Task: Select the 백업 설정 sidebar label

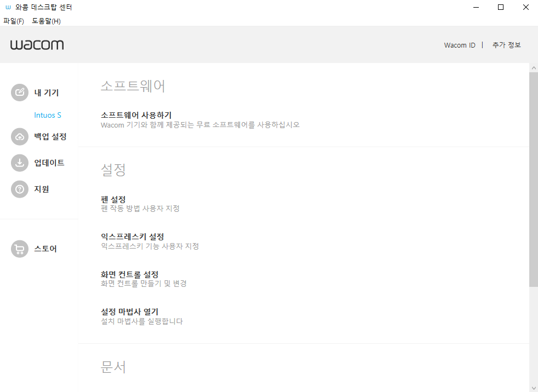Action: [x=50, y=136]
